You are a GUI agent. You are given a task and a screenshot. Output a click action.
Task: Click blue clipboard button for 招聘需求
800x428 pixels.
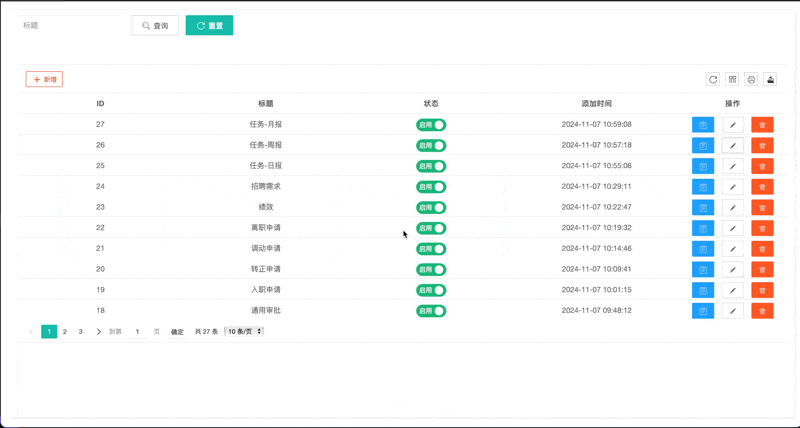(x=703, y=187)
